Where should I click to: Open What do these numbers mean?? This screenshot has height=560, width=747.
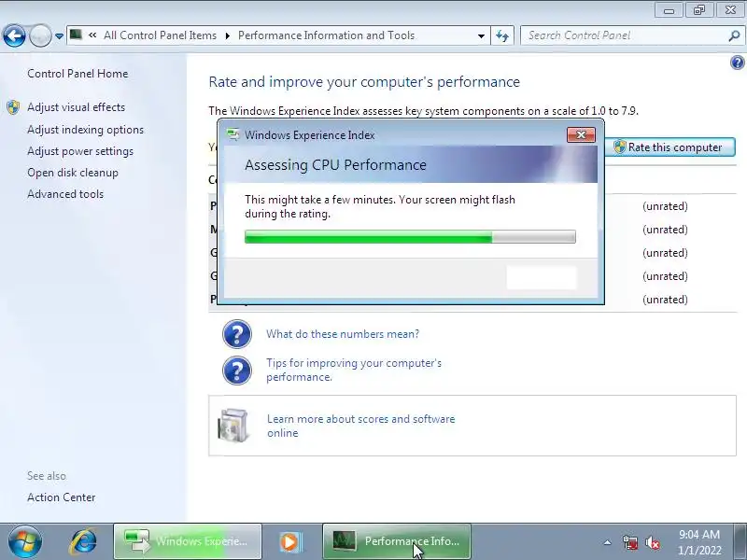pyautogui.click(x=343, y=334)
